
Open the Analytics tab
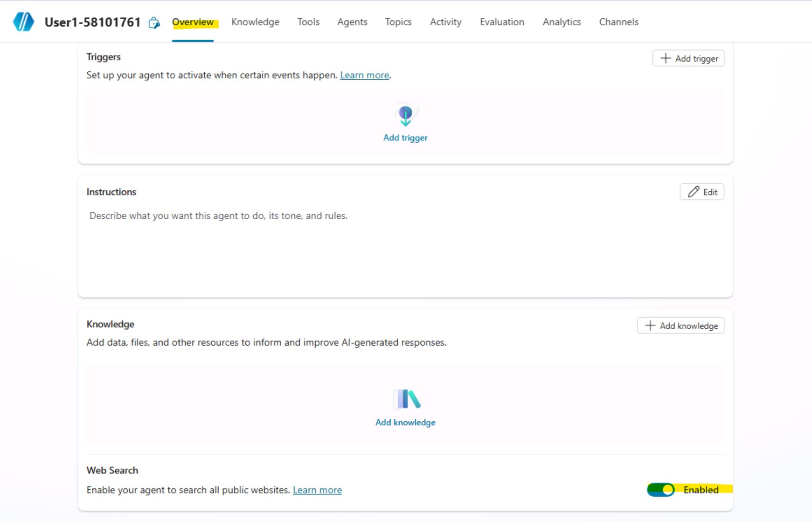tap(562, 22)
